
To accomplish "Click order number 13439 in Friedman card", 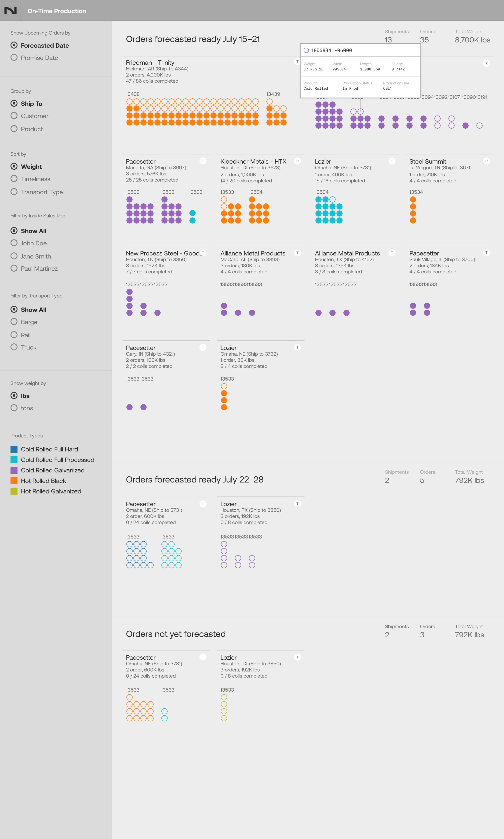I will [273, 94].
